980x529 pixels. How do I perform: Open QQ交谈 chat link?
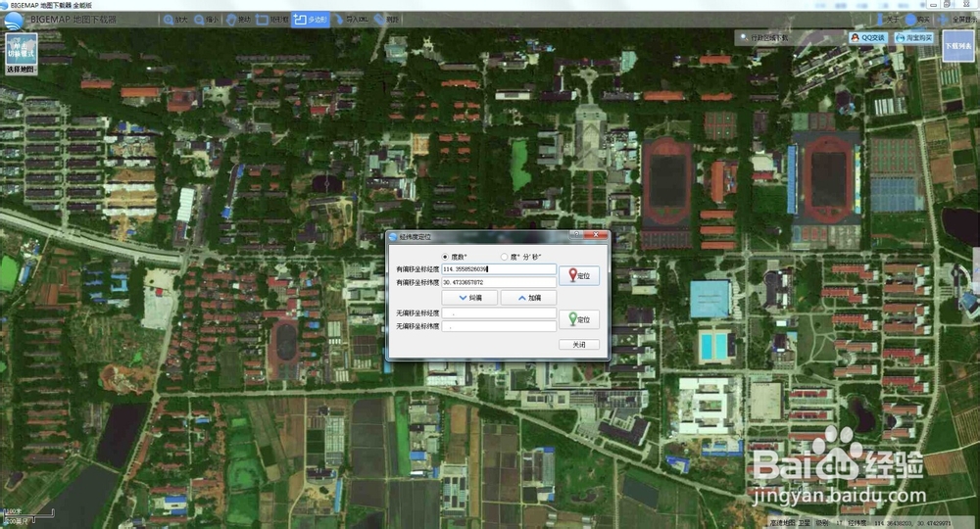tap(868, 37)
